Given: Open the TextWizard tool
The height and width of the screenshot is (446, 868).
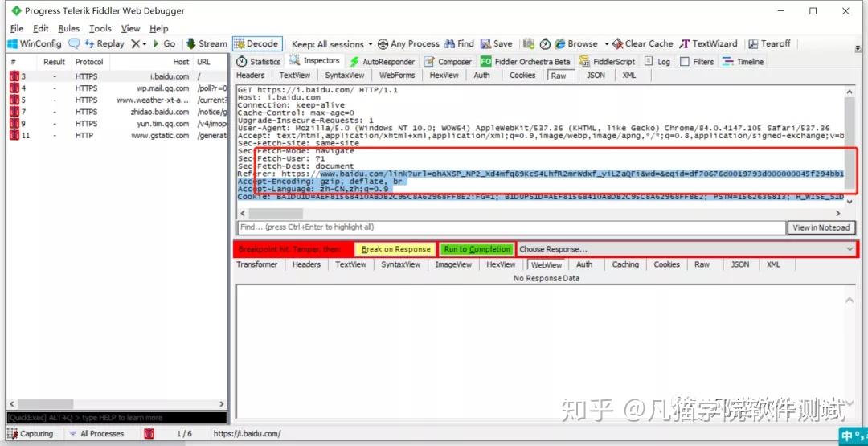Looking at the screenshot, I should pyautogui.click(x=709, y=43).
